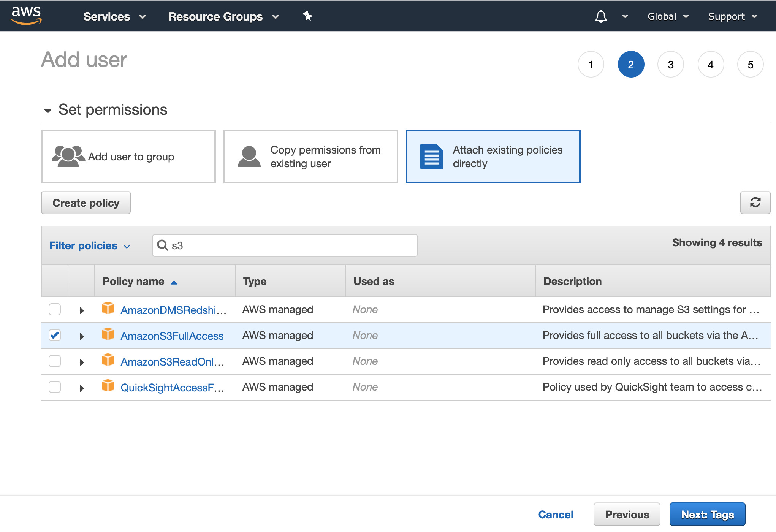Go to wizard step 5
Image resolution: width=776 pixels, height=532 pixels.
tap(751, 64)
